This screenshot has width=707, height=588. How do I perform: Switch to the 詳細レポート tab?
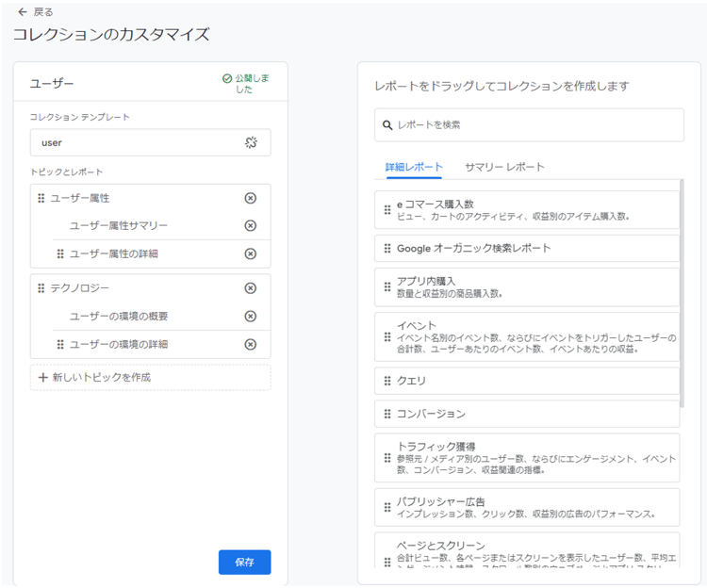pos(414,167)
